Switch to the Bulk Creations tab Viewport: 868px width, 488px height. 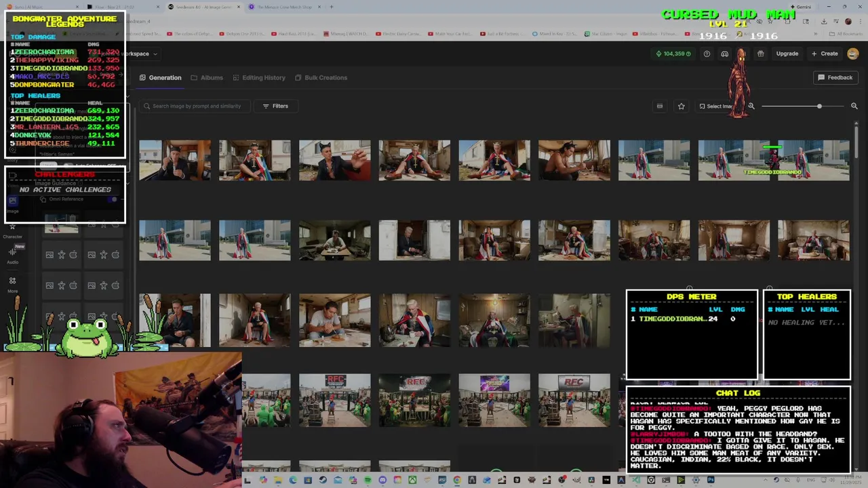click(x=321, y=78)
